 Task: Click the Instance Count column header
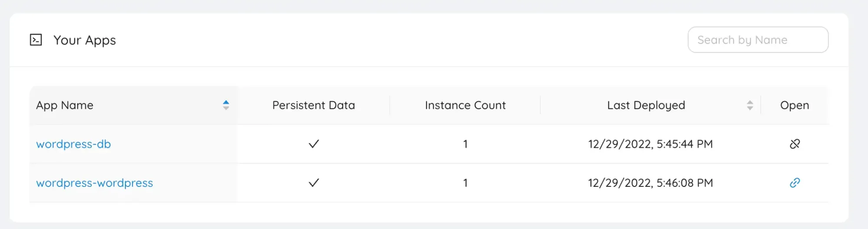click(x=465, y=105)
